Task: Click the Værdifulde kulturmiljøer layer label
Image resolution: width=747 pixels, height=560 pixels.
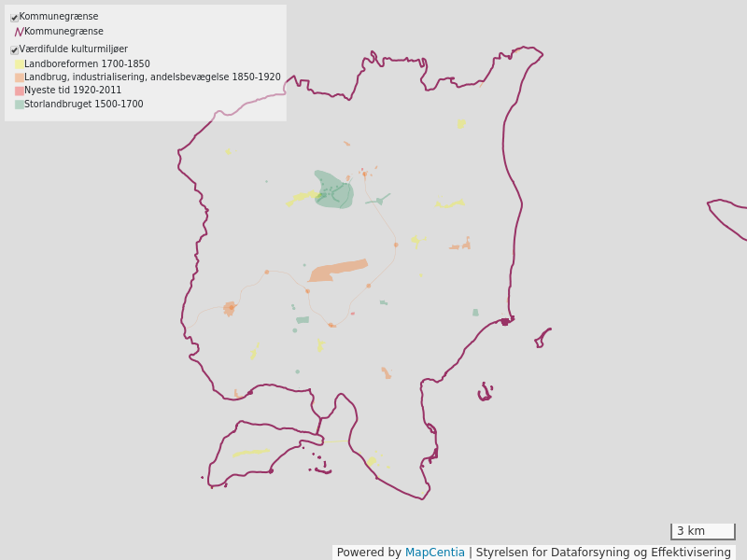Action: 74,49
